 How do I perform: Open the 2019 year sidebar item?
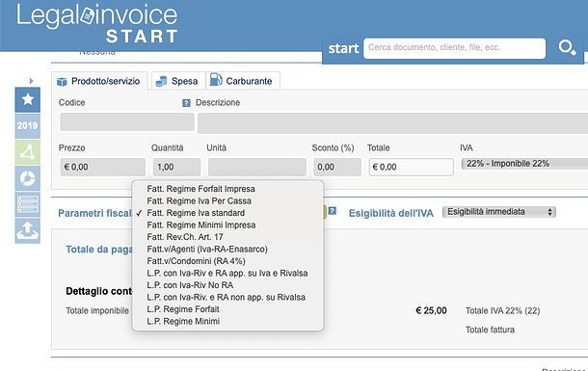pos(27,126)
